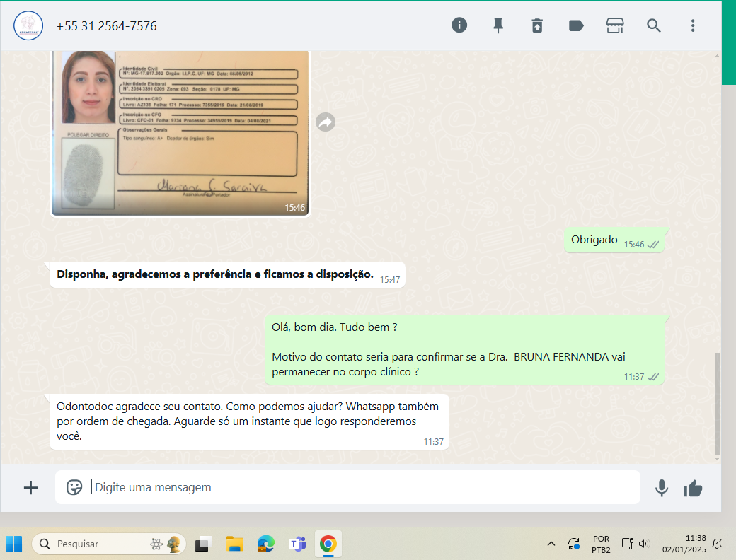This screenshot has width=736, height=560.
Task: Forward the ID card image
Action: pos(326,122)
